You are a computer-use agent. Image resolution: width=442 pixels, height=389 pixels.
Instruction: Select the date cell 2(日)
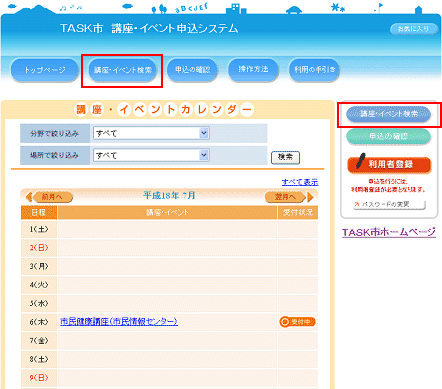(39, 248)
